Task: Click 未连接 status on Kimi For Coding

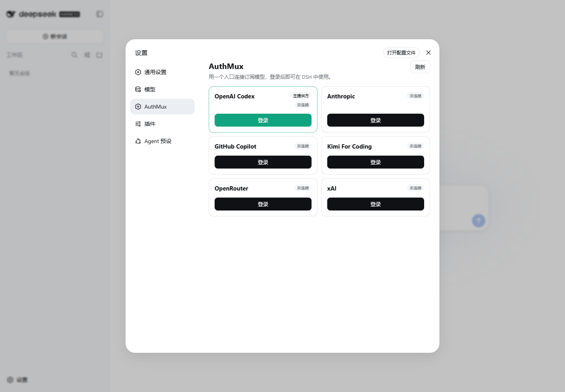Action: point(416,146)
